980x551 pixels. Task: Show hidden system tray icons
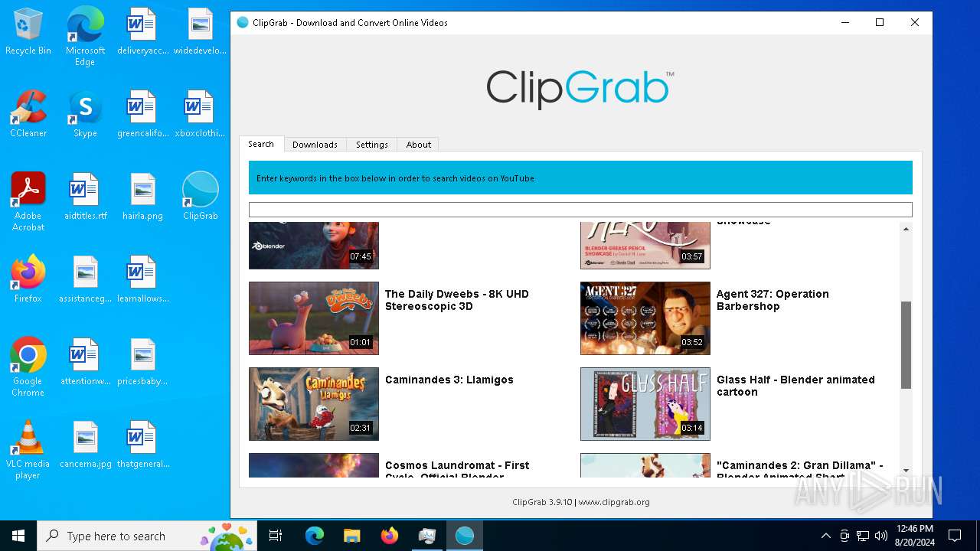tap(825, 536)
